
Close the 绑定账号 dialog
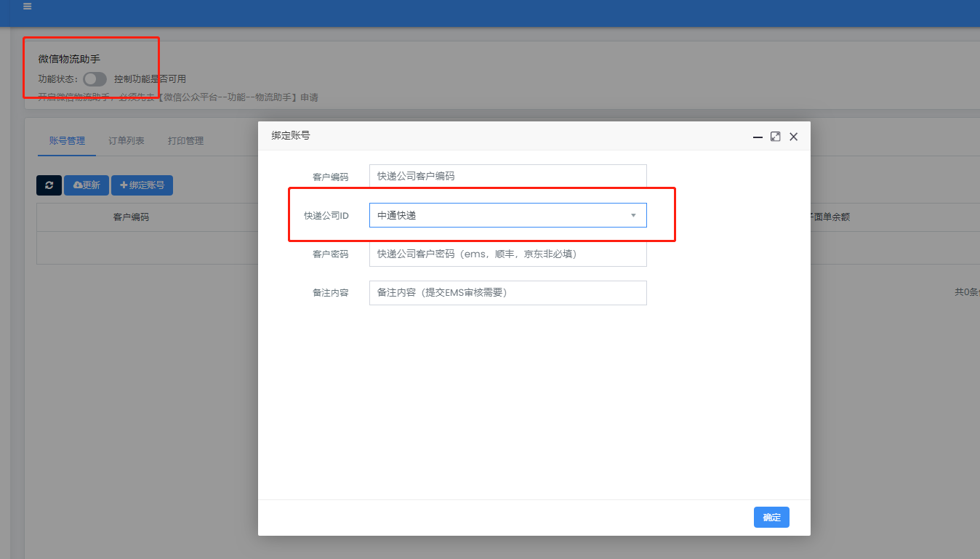pos(794,137)
